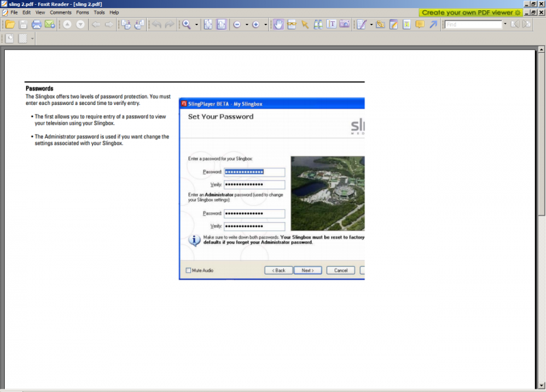Click the typewriter text tool icon
This screenshot has width=546, height=392.
(x=407, y=25)
